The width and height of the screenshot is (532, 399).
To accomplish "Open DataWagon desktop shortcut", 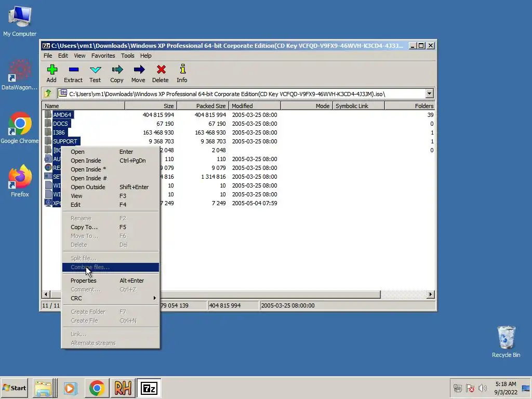I will pyautogui.click(x=20, y=75).
